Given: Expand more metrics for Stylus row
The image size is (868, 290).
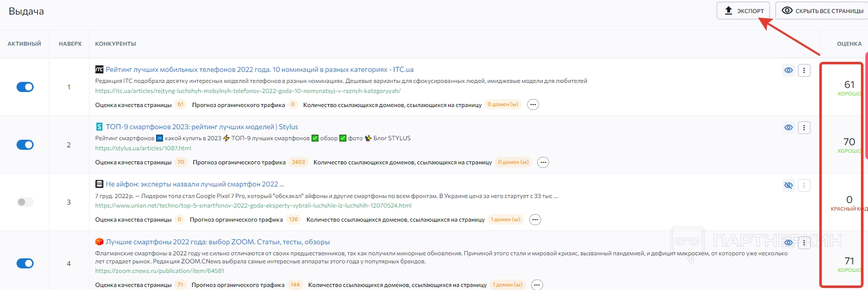Looking at the screenshot, I should click(x=543, y=162).
